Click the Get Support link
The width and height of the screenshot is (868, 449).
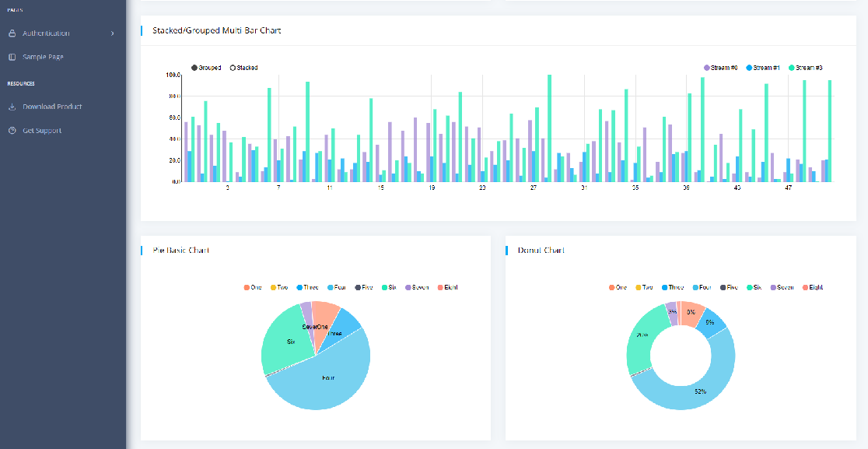click(41, 131)
